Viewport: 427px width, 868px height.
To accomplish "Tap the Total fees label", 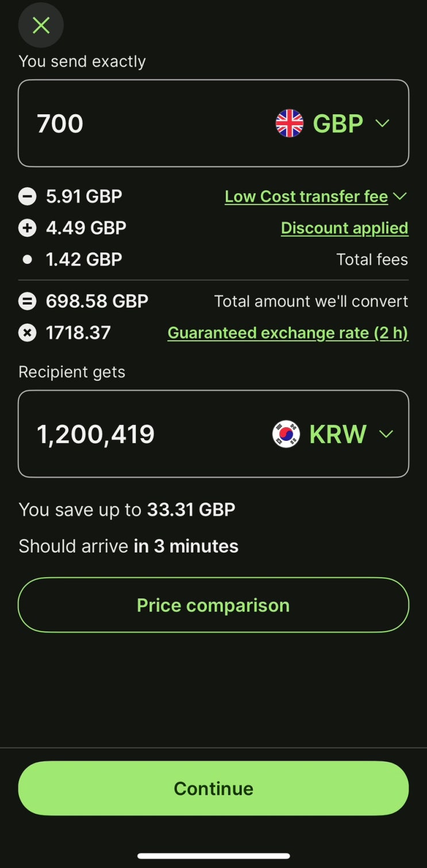I will coord(372,259).
